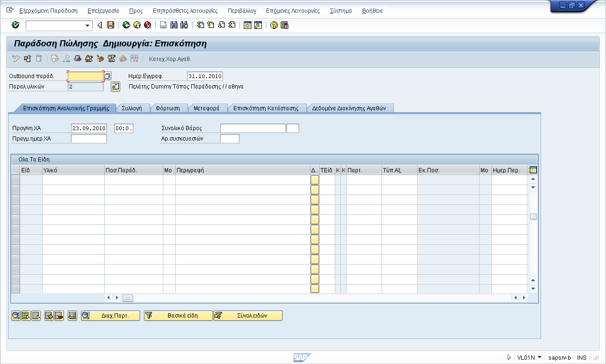Open the Εξερχόμενη Παράδοση menu
The image size is (606, 364).
pyautogui.click(x=49, y=10)
